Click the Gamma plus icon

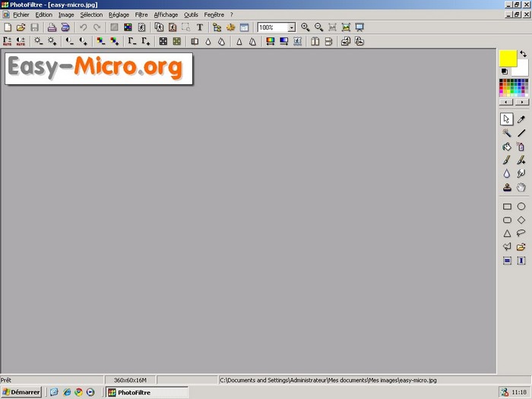click(146, 41)
